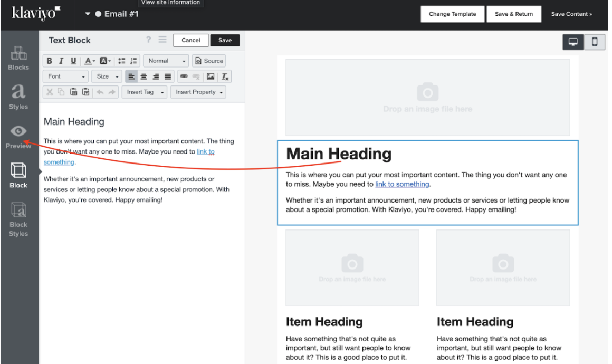Toggle bold formatting
Screen dimensions: 612x364
tap(49, 61)
